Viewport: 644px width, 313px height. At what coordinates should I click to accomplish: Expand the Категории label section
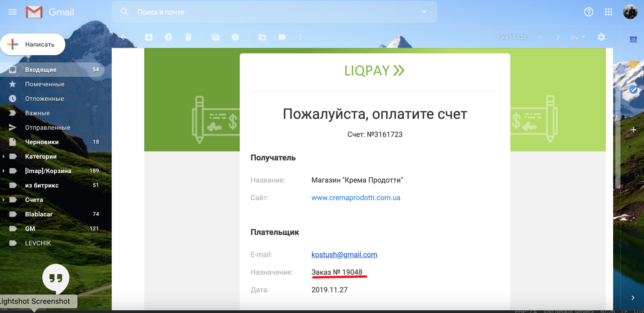tap(4, 156)
